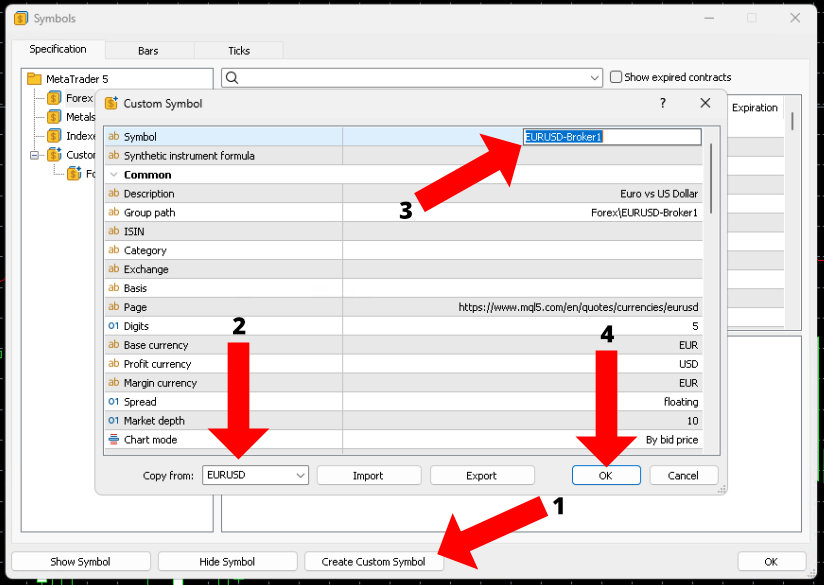This screenshot has width=824, height=585.
Task: Click the Chart mode row icon
Action: point(114,439)
